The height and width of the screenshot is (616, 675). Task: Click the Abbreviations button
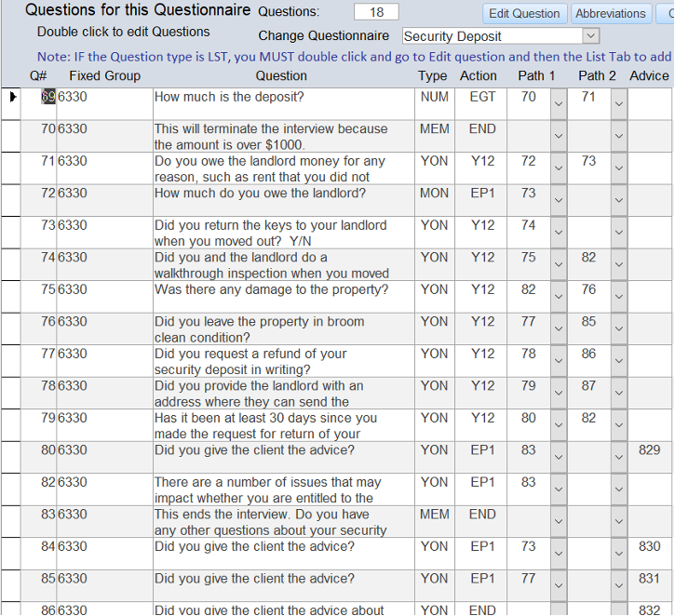(610, 14)
